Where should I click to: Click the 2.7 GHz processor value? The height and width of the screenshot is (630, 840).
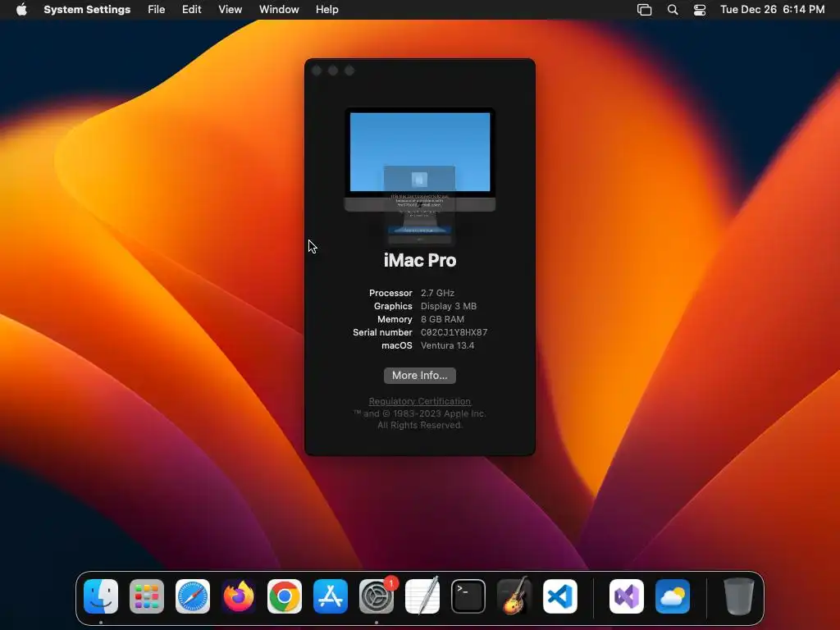point(437,293)
